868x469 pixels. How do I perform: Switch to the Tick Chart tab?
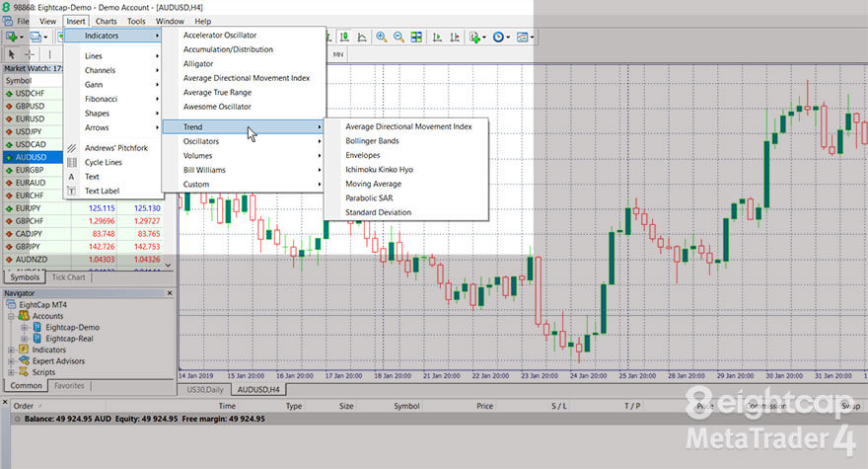[x=69, y=277]
